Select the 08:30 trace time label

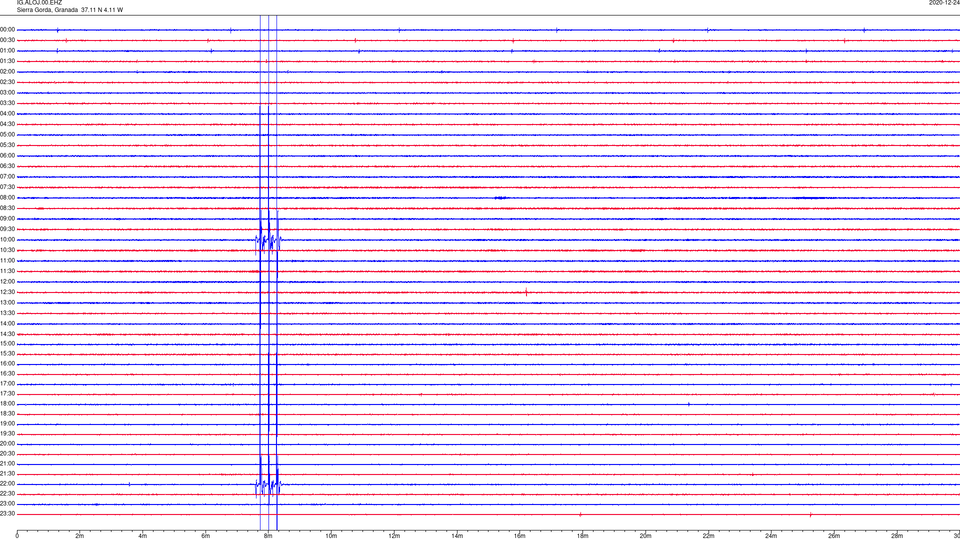7,208
